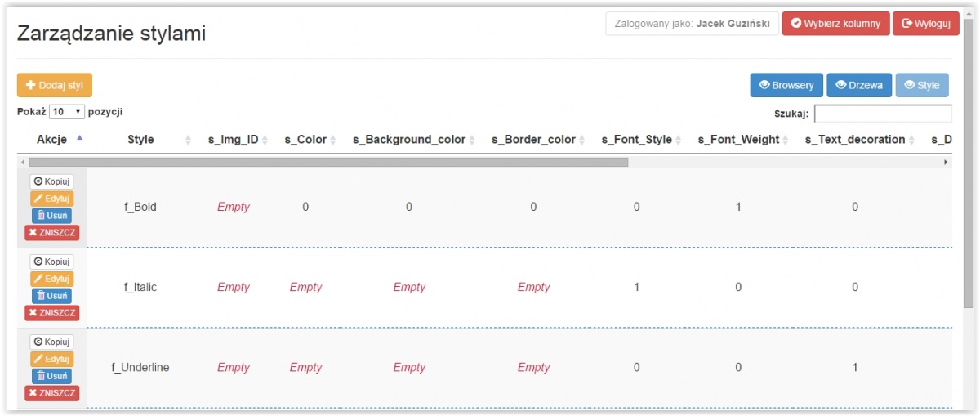Sort table by Style column

(140, 140)
